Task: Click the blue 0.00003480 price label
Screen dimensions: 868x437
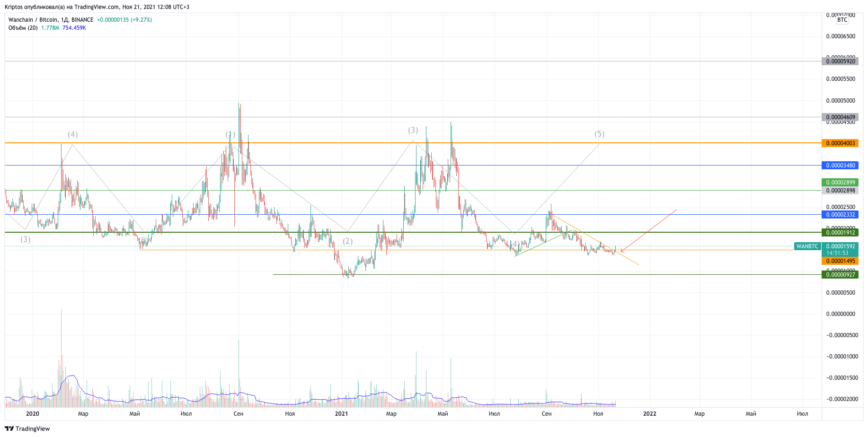Action: pyautogui.click(x=841, y=166)
